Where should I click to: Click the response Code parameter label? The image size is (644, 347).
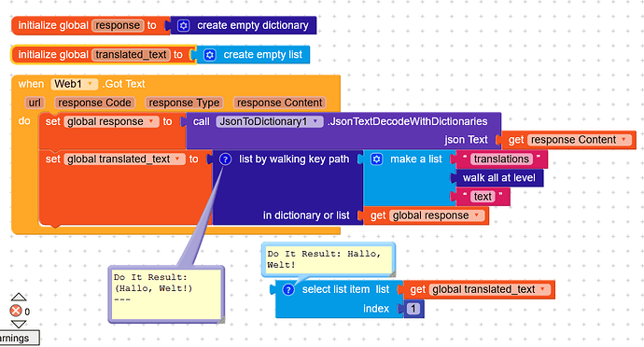(94, 103)
